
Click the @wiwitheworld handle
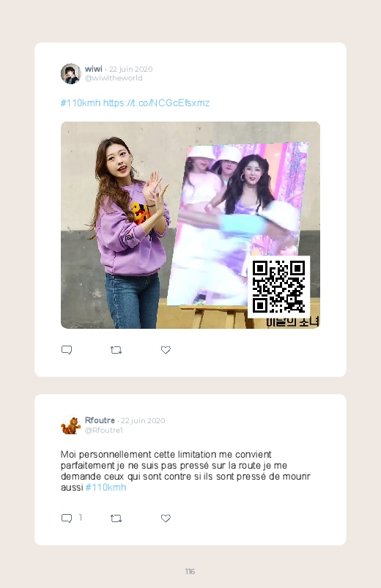pos(114,78)
